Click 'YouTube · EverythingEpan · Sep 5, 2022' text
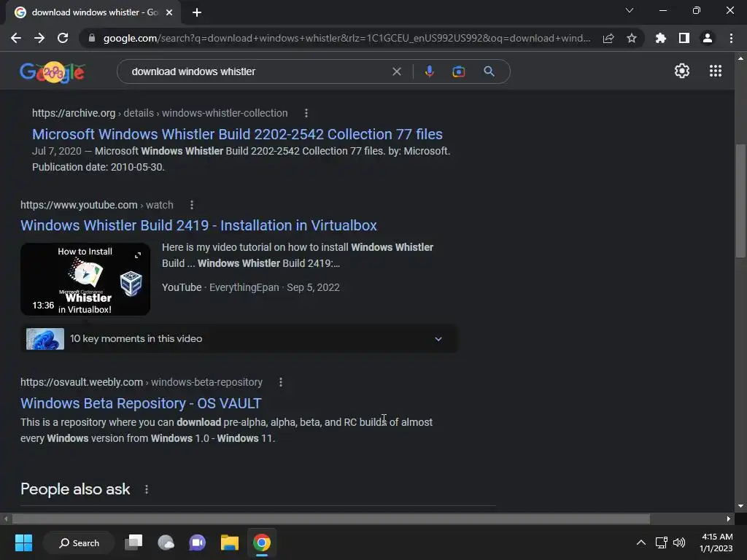Viewport: 747px width, 560px height. click(x=251, y=287)
